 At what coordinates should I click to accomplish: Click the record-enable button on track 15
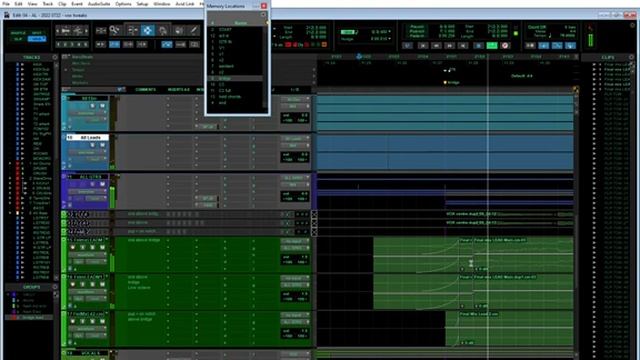73,247
